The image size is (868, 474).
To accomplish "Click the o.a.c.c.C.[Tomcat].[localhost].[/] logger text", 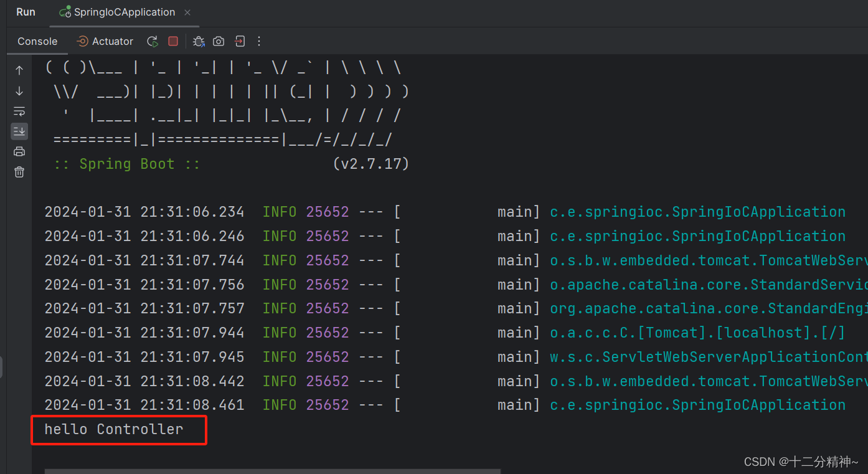I will (x=697, y=333).
